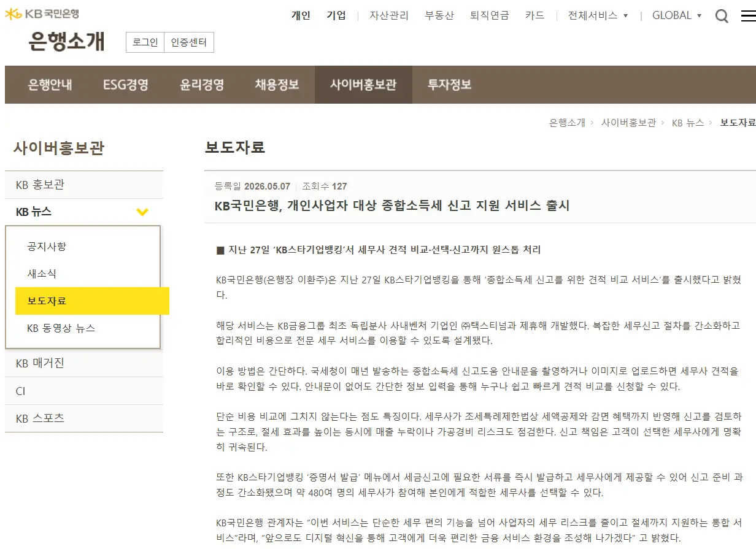Click the KB국민은행 logo
This screenshot has width=756, height=549.
42,13
